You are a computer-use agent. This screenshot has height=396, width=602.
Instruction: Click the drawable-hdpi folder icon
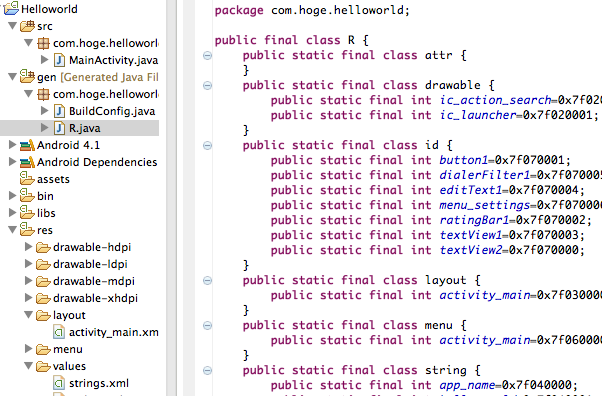tap(43, 247)
